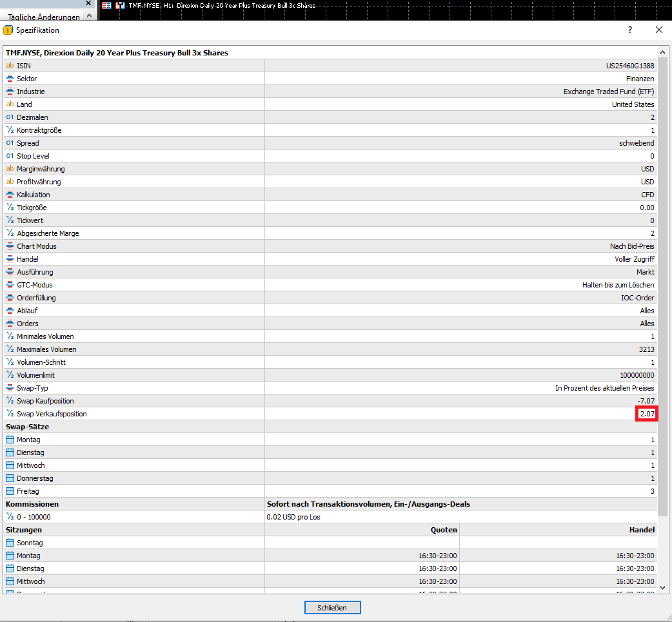The height and width of the screenshot is (622, 672).
Task: Click the Orderfüllung row icon
Action: pyautogui.click(x=10, y=298)
